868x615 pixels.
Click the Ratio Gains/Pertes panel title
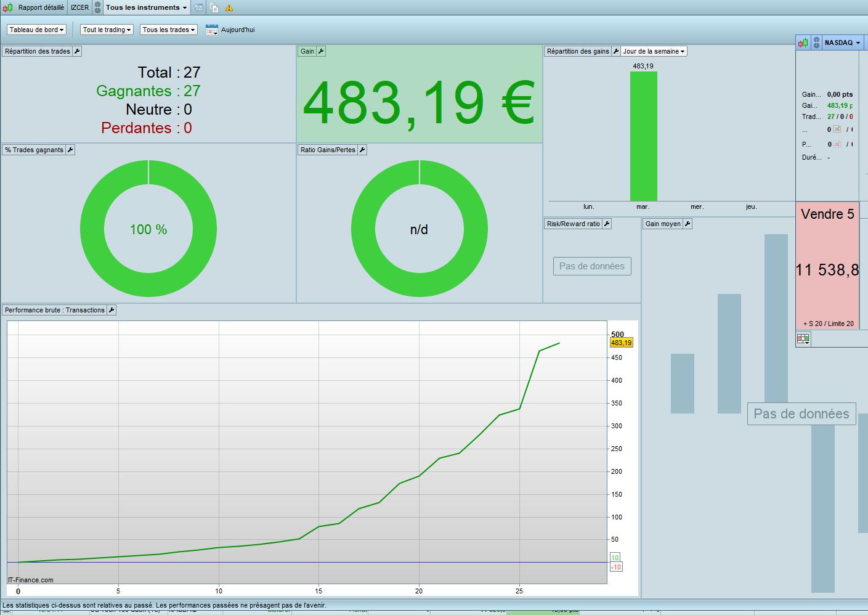pyautogui.click(x=328, y=150)
